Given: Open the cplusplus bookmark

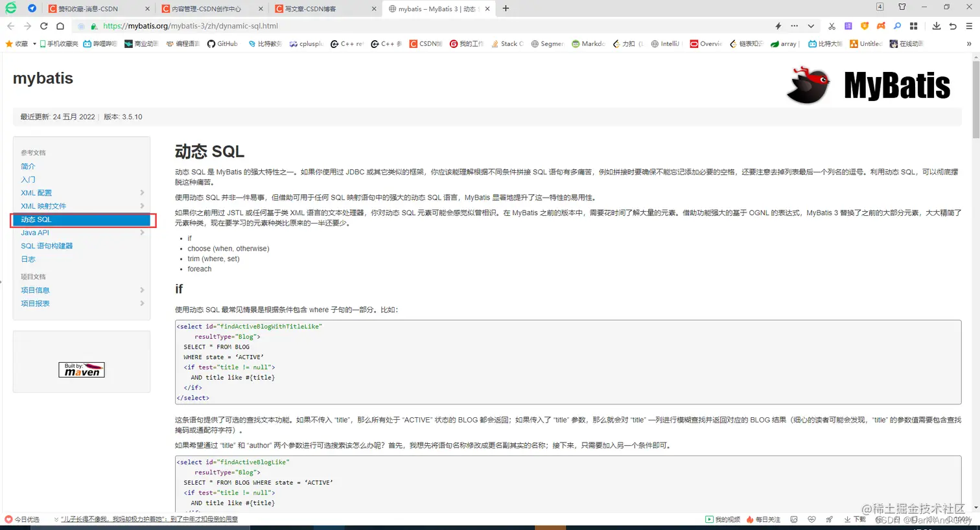Looking at the screenshot, I should [307, 43].
